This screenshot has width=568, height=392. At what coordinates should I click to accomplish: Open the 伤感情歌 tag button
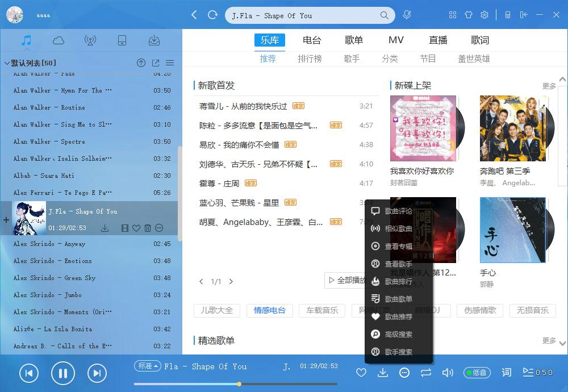point(480,311)
